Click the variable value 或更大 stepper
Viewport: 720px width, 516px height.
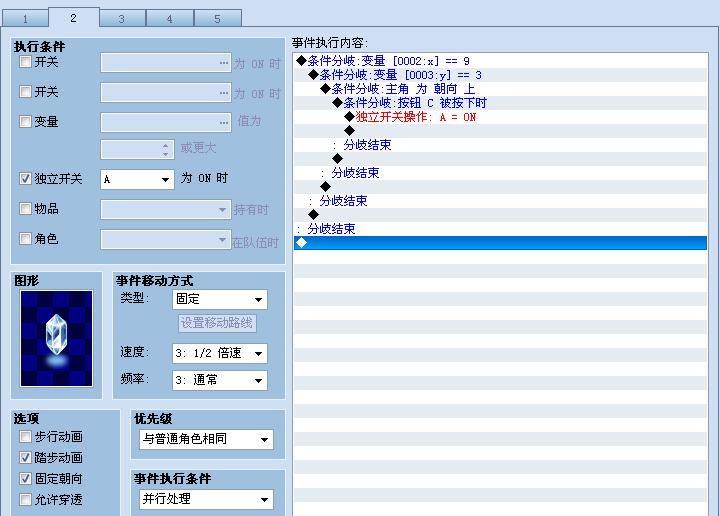click(137, 150)
